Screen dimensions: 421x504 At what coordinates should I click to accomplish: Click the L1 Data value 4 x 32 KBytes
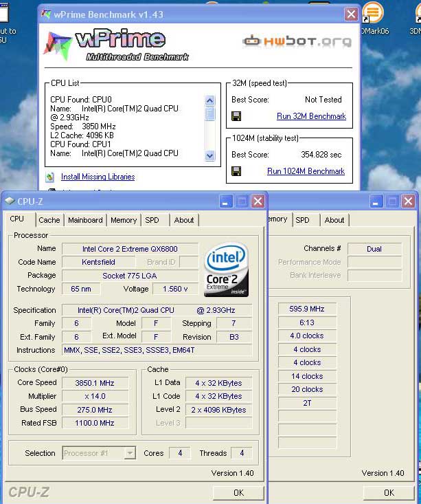click(218, 383)
